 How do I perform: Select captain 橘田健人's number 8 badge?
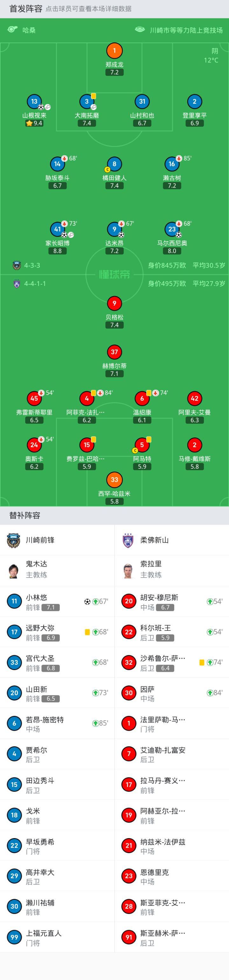pyautogui.click(x=114, y=164)
